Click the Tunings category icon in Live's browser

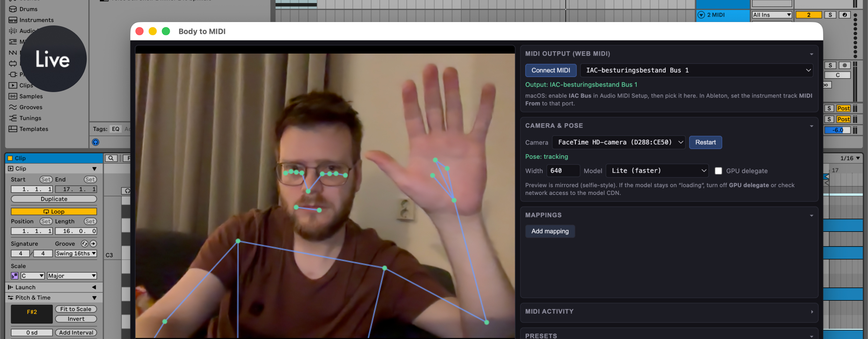click(x=13, y=118)
